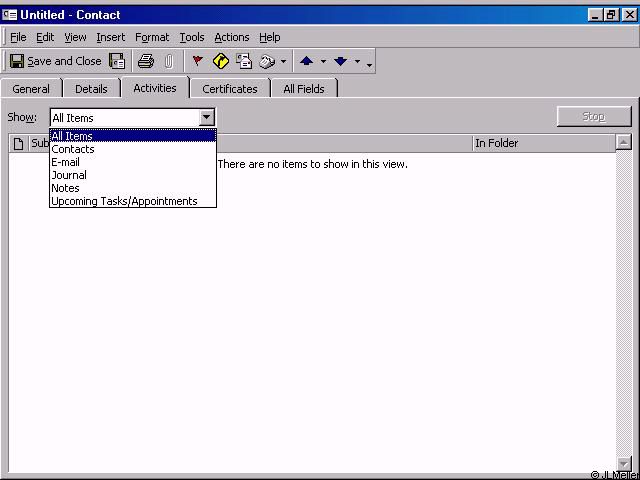Choose Contacts in Show list
This screenshot has height=480, width=640.
[x=133, y=149]
